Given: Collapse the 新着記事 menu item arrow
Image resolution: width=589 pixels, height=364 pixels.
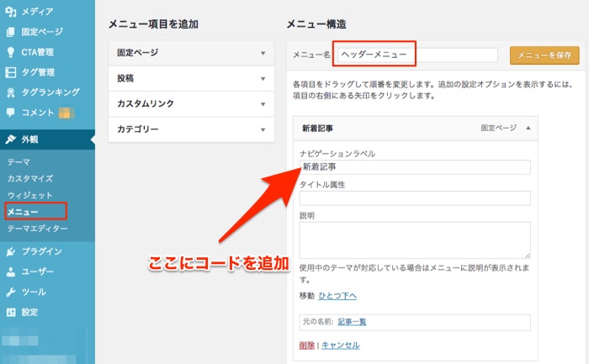Looking at the screenshot, I should [x=528, y=128].
